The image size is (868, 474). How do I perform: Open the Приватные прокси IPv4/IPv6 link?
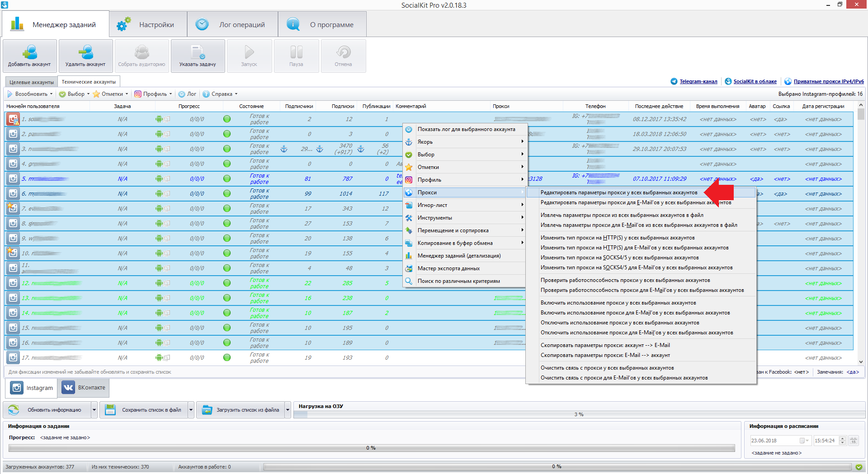829,81
